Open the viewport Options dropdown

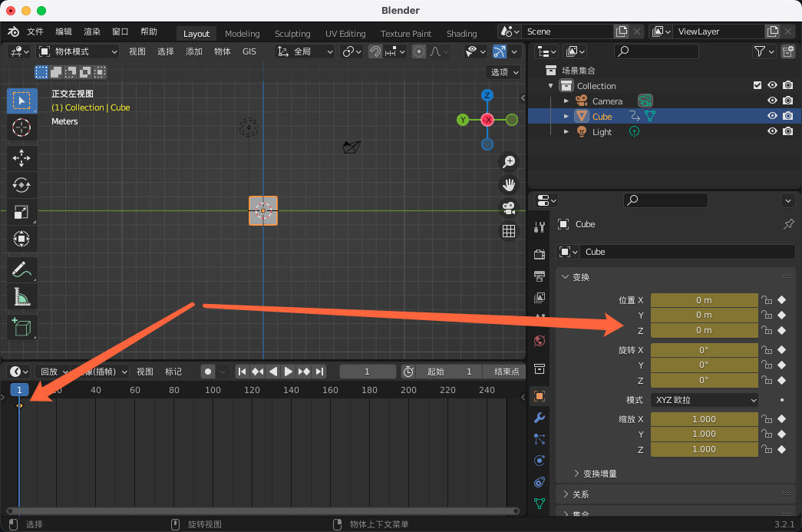coord(504,72)
